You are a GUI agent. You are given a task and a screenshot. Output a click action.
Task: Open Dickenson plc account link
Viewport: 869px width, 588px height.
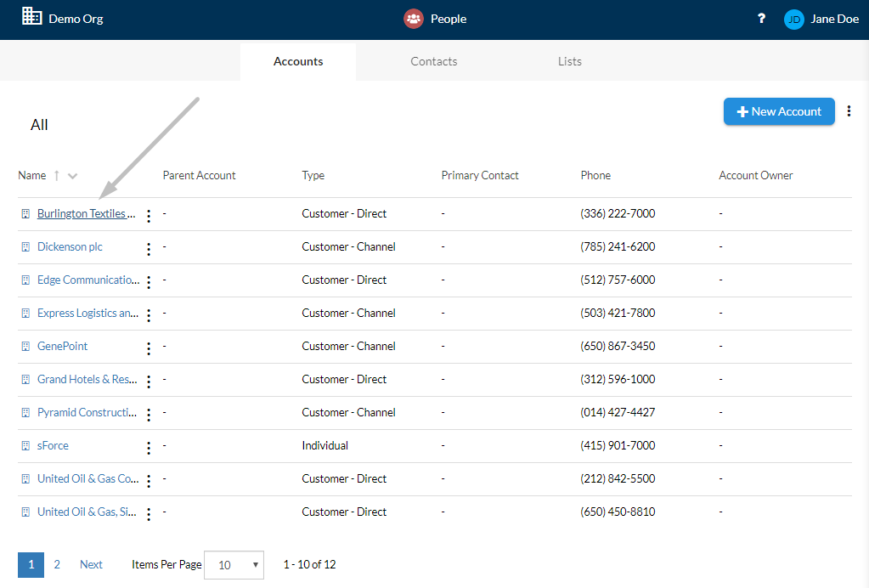70,247
